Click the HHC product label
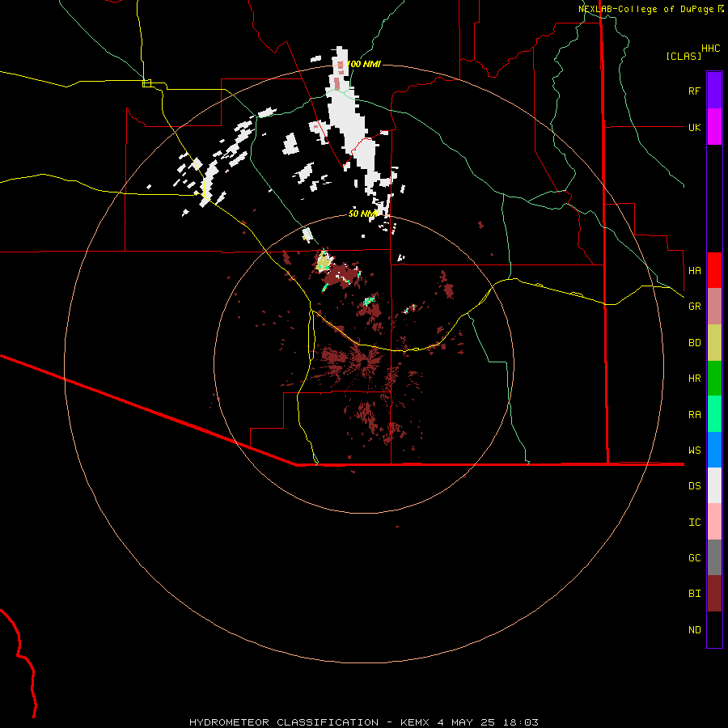728x728 pixels. pos(711,49)
